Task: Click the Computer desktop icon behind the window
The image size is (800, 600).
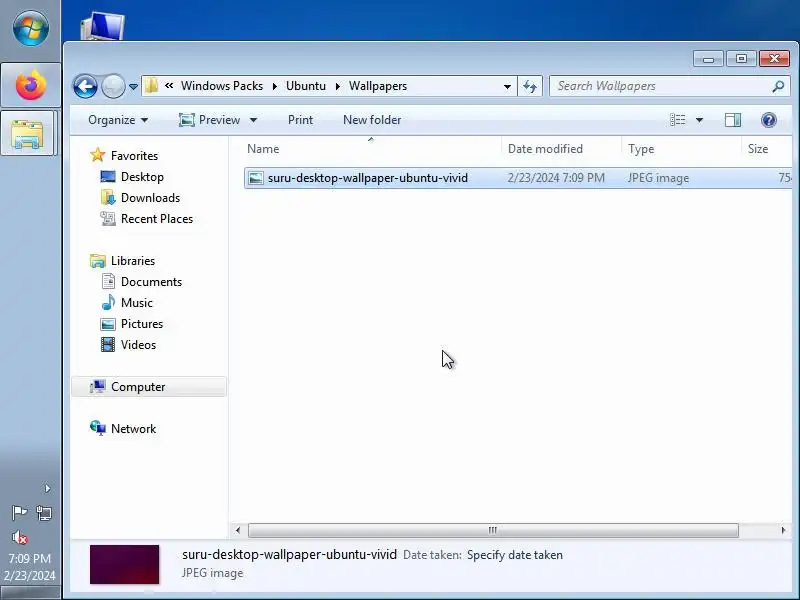Action: click(102, 26)
